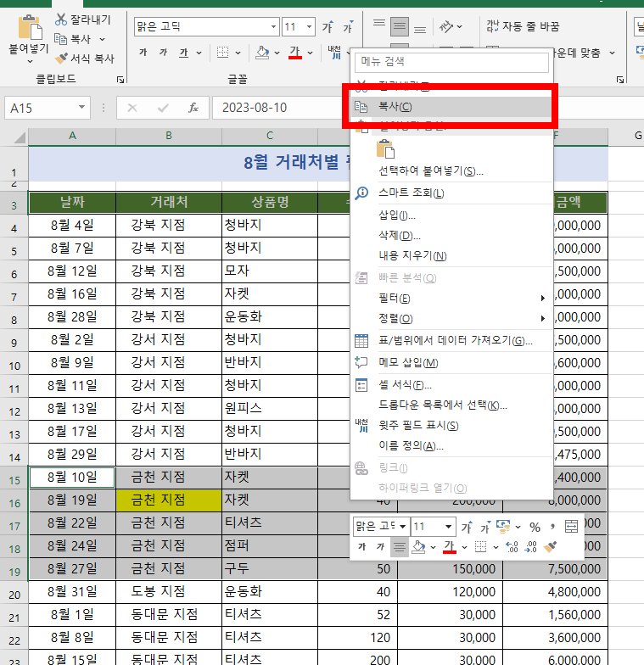Viewport: 644px width, 665px height.
Task: Open the ribbon font name dropdown (맑은 고딕)
Action: 273,27
